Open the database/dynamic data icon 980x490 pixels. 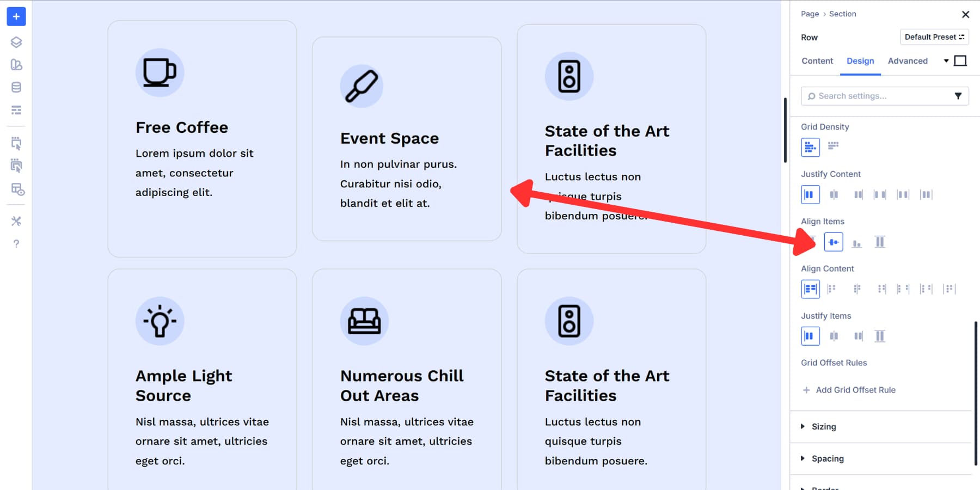16,87
